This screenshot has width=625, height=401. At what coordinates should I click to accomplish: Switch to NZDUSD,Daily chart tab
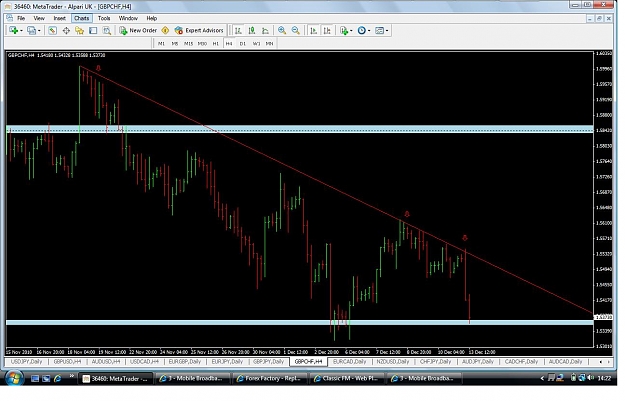click(393, 362)
